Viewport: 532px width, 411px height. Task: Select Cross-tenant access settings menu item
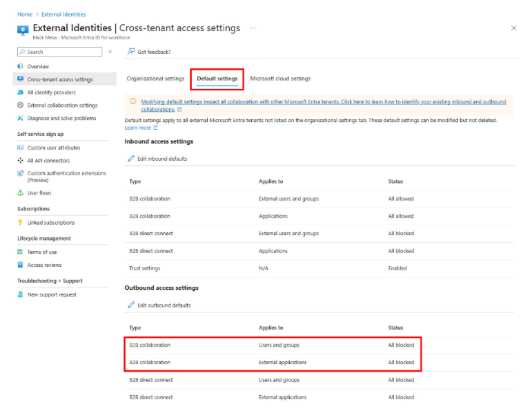[64, 79]
